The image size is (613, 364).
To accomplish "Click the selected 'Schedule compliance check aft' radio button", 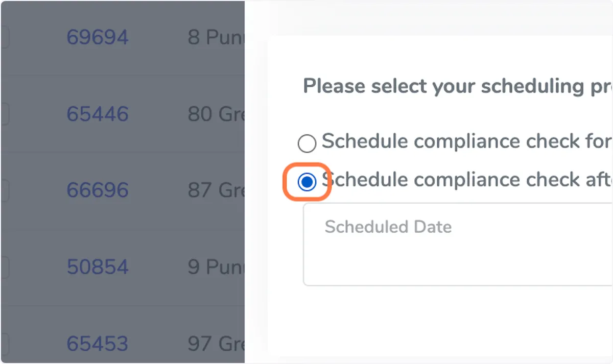I will point(307,182).
